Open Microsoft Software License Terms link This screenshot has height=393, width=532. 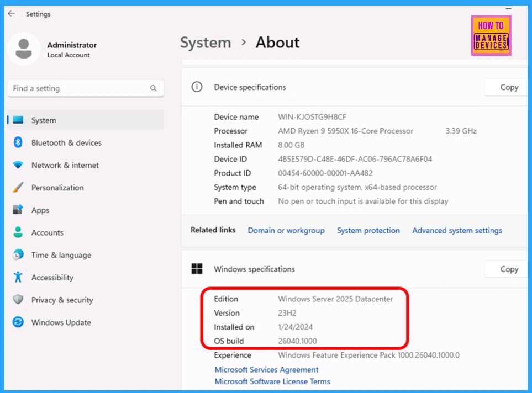272,381
